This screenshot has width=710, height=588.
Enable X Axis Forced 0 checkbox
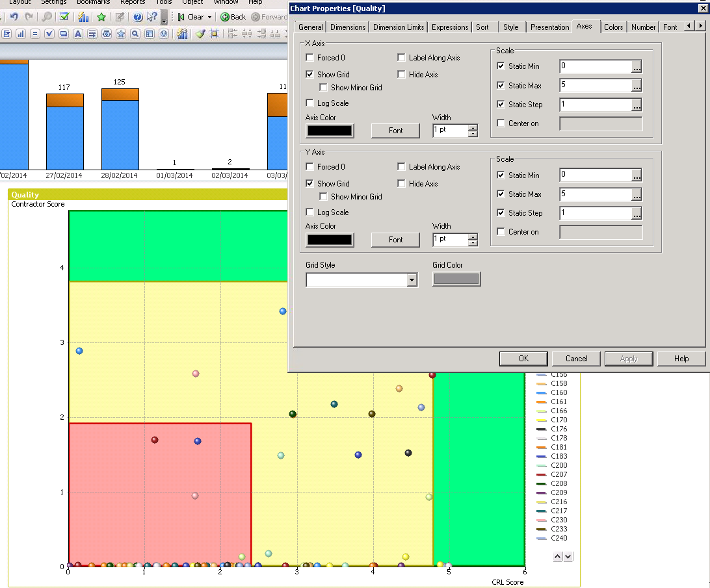pyautogui.click(x=309, y=58)
